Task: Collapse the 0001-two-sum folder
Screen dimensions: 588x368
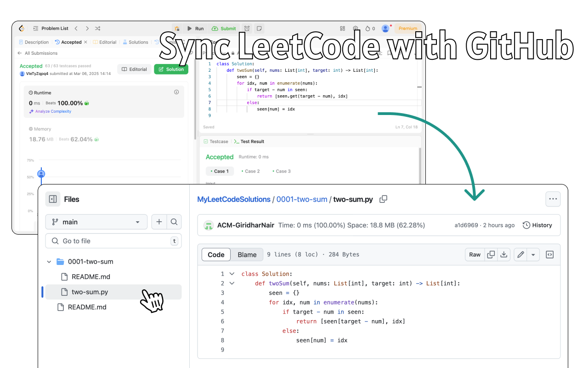Action: [x=49, y=262]
